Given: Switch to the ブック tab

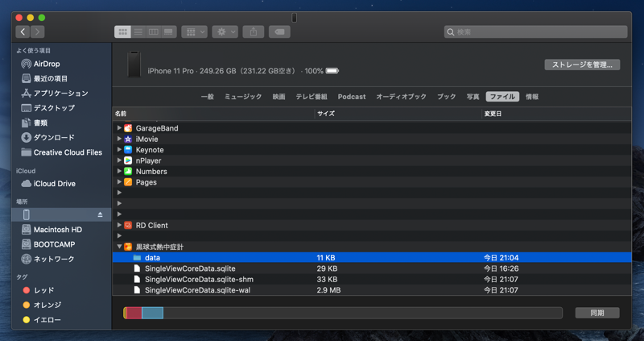Looking at the screenshot, I should (x=446, y=97).
